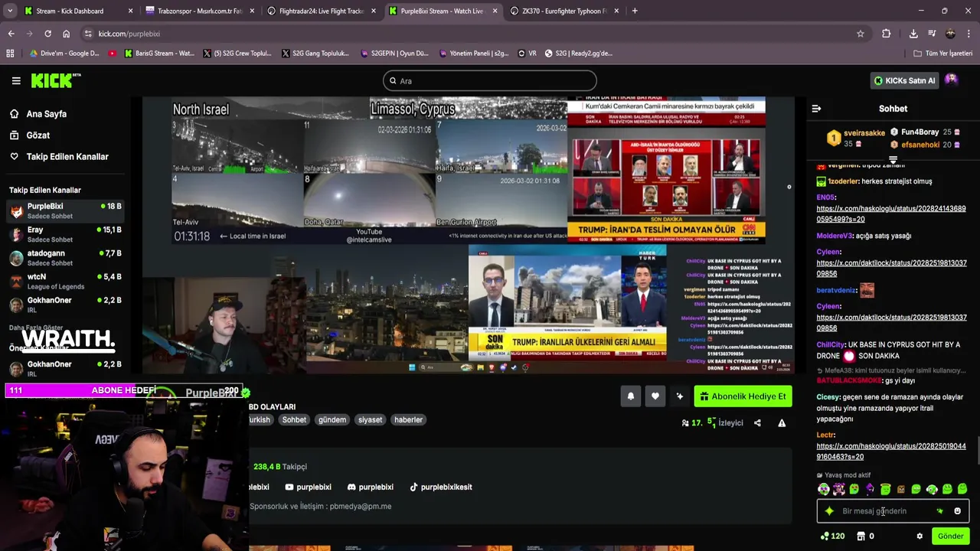This screenshot has width=980, height=551.
Task: Open BarisG Stream bookmark
Action: (158, 54)
